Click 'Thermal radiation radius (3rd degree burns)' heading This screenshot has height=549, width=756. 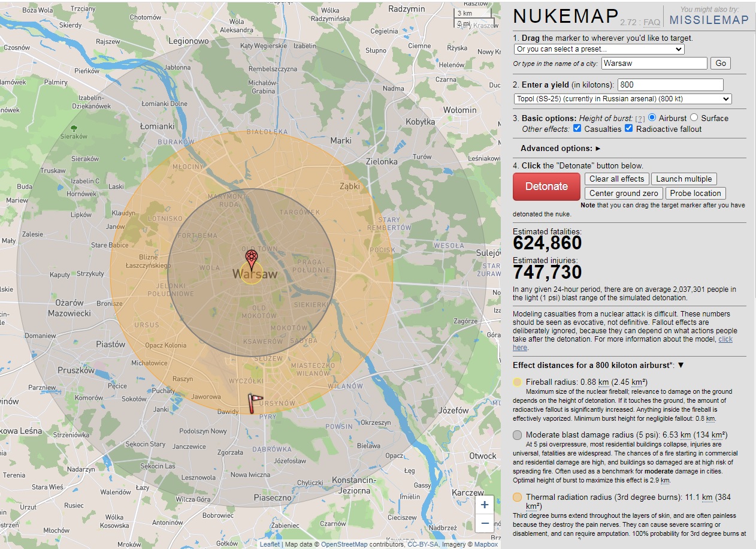628,501
